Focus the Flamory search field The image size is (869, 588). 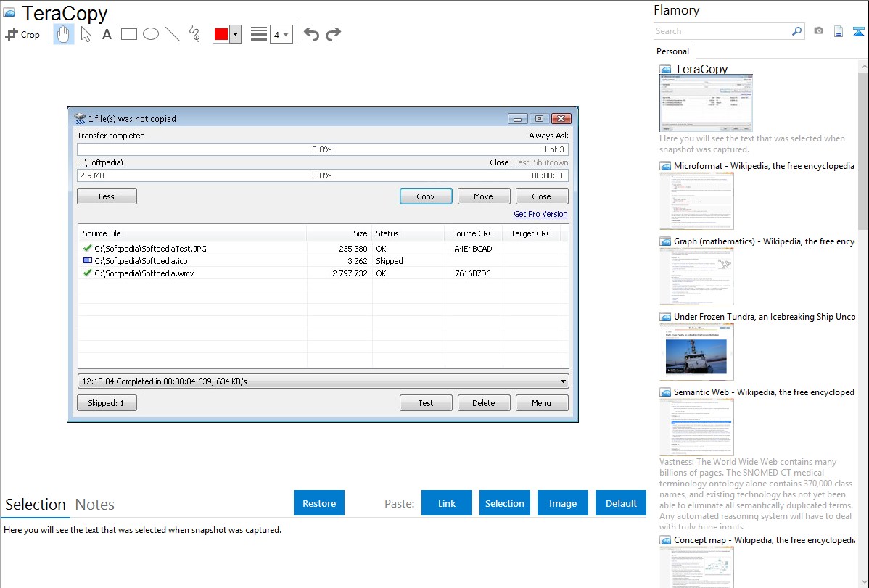coord(722,31)
